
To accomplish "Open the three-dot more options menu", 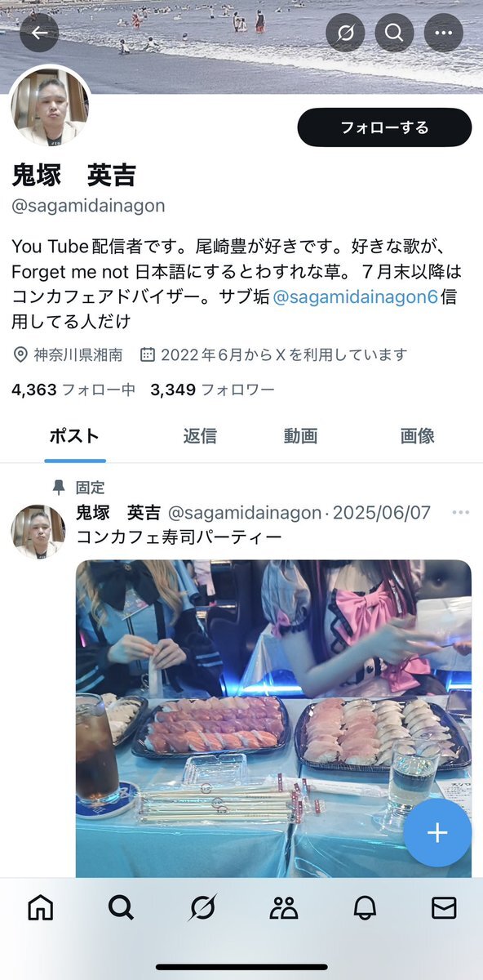I will tap(443, 33).
